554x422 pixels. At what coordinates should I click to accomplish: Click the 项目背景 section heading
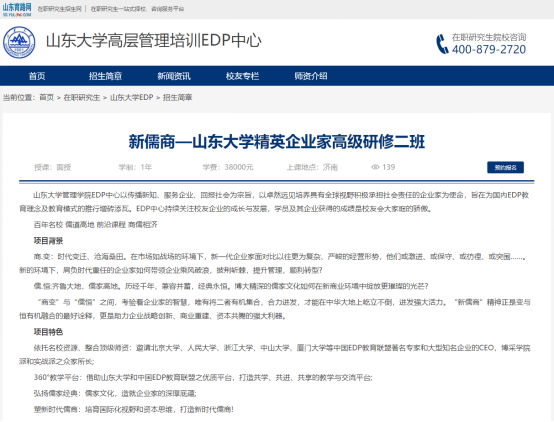point(48,241)
